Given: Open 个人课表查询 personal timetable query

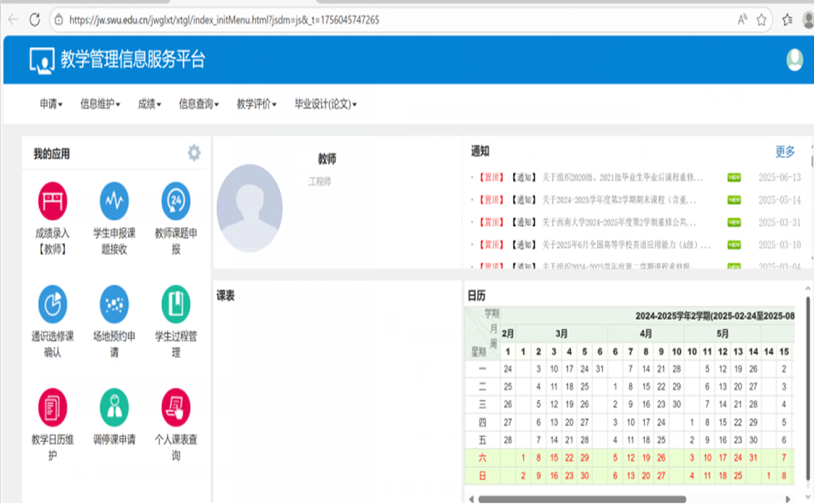Looking at the screenshot, I should (175, 407).
